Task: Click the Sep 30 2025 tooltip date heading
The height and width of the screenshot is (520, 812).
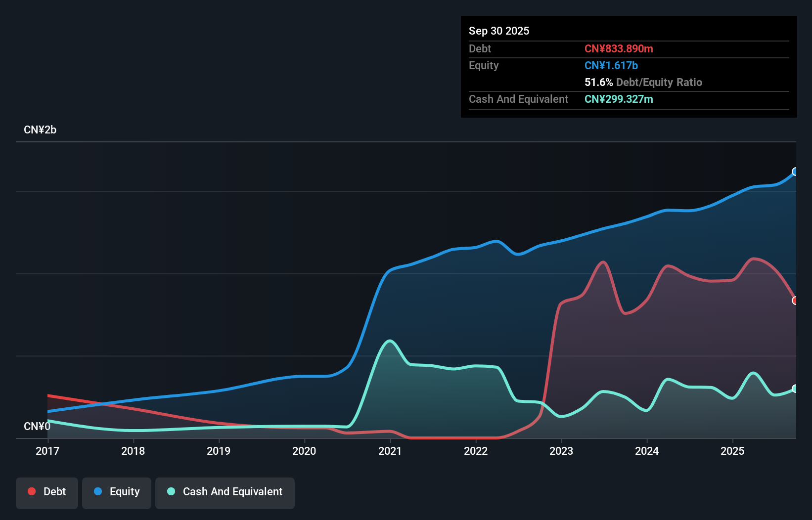Action: pyautogui.click(x=499, y=31)
